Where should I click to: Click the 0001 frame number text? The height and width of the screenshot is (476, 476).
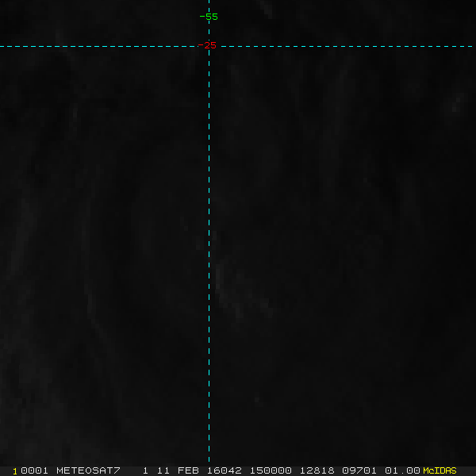(x=34, y=470)
